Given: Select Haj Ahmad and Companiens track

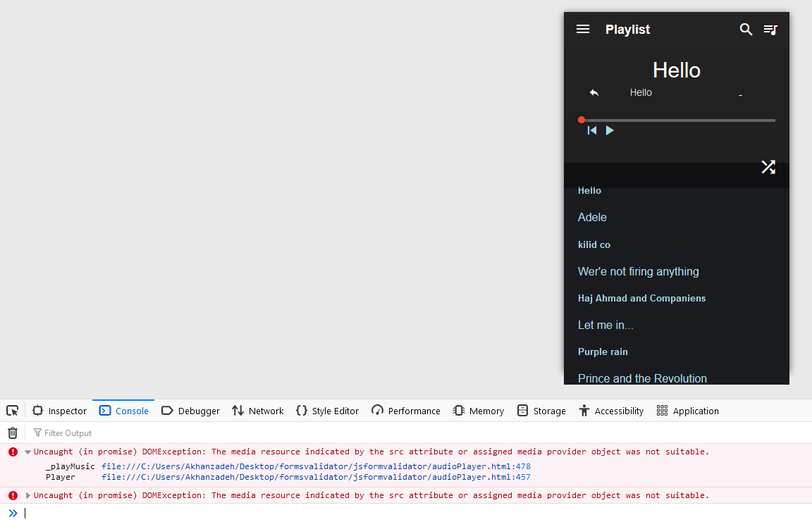Looking at the screenshot, I should [641, 299].
